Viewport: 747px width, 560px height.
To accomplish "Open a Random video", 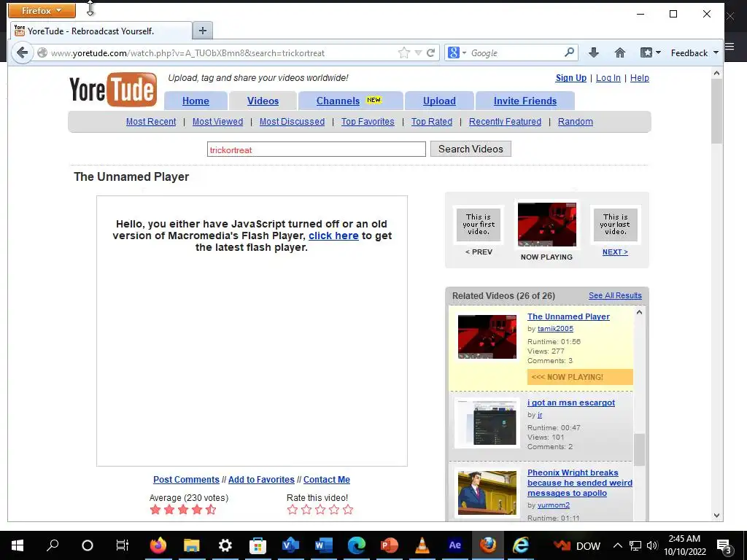I will [576, 122].
